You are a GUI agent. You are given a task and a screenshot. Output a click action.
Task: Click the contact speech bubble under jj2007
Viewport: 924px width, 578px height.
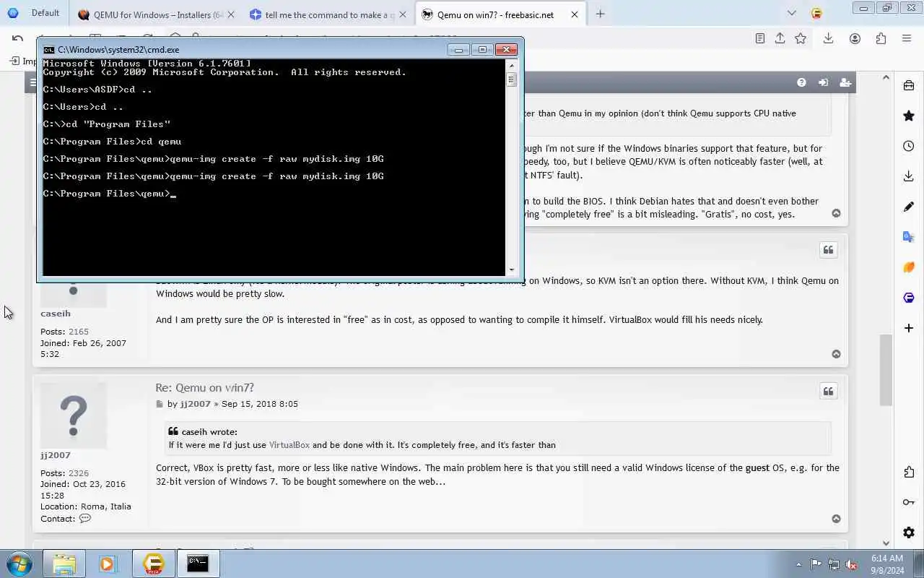85,519
